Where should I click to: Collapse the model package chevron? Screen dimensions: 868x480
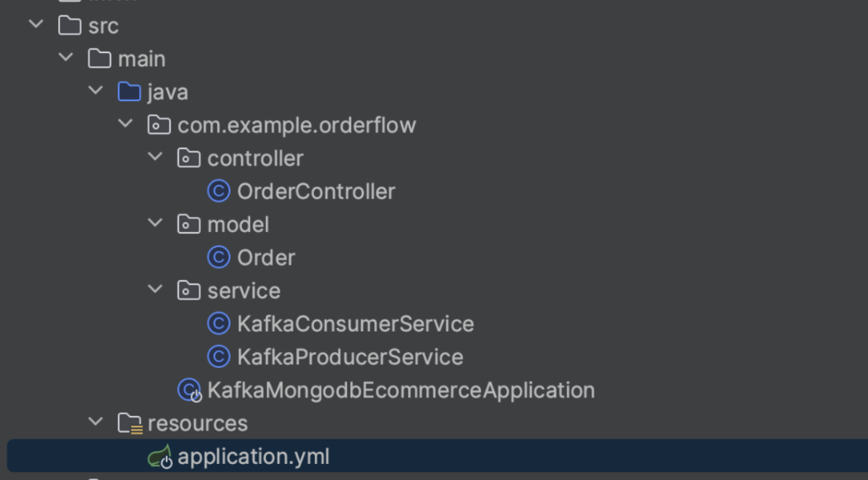pyautogui.click(x=154, y=224)
